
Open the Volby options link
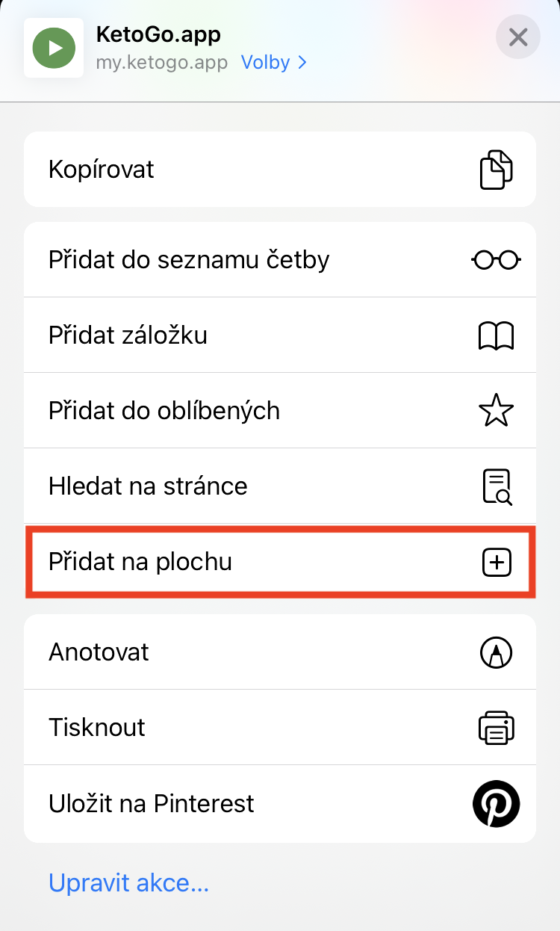click(265, 63)
